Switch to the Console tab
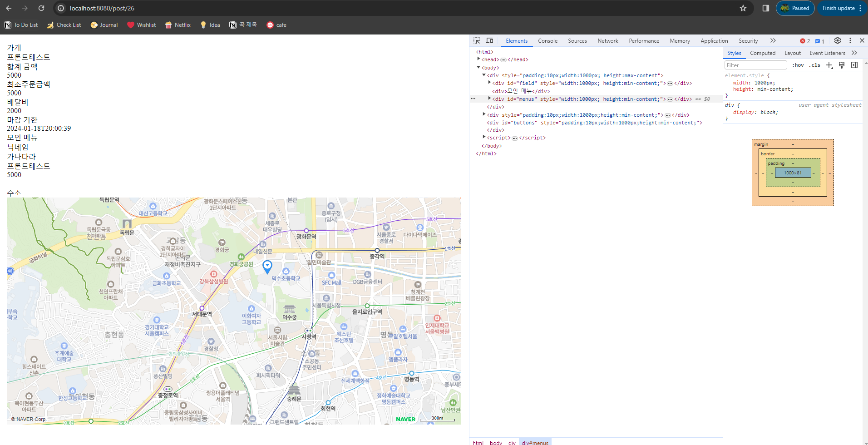 point(547,41)
